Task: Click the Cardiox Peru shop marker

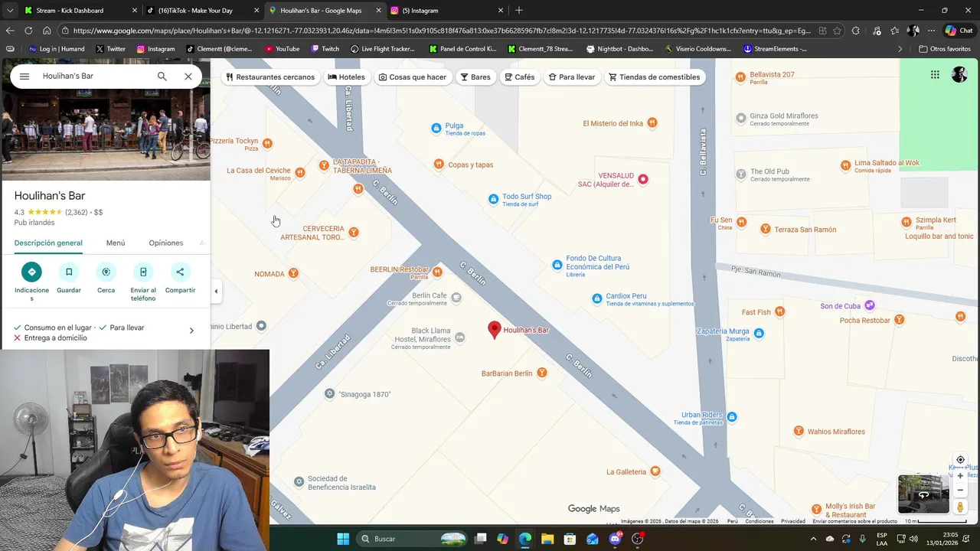Action: coord(597,298)
